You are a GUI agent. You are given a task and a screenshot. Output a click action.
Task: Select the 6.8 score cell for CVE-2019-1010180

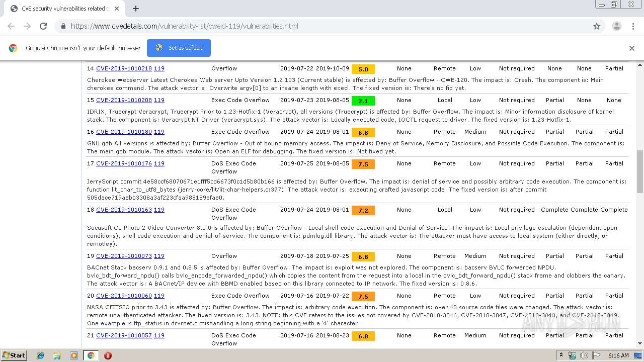363,132
